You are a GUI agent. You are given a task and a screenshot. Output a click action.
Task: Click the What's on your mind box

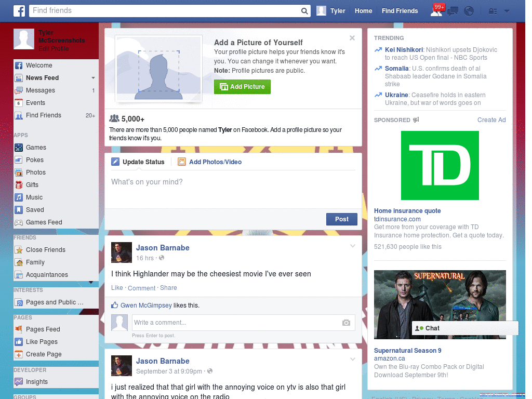233,188
